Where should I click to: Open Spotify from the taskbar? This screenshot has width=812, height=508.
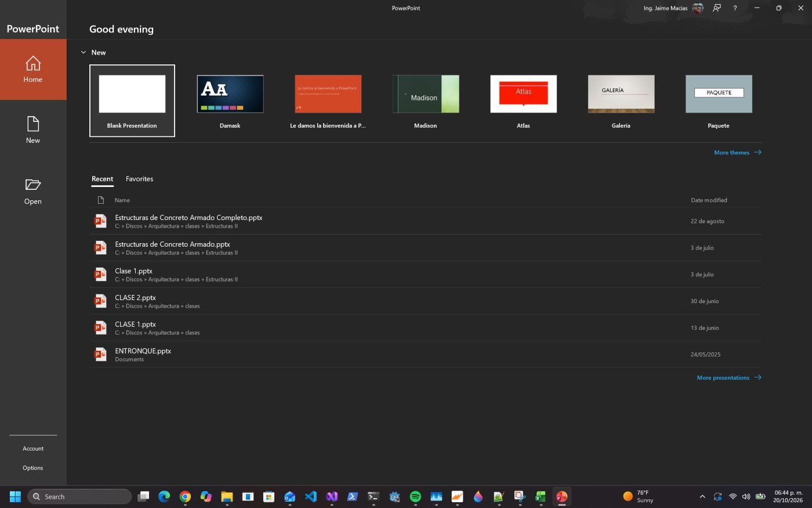point(415,496)
